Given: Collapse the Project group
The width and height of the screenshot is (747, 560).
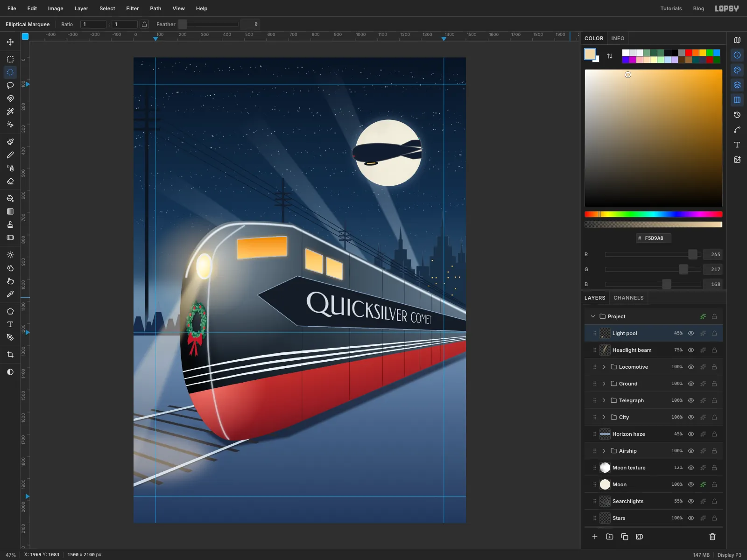Looking at the screenshot, I should click(593, 316).
